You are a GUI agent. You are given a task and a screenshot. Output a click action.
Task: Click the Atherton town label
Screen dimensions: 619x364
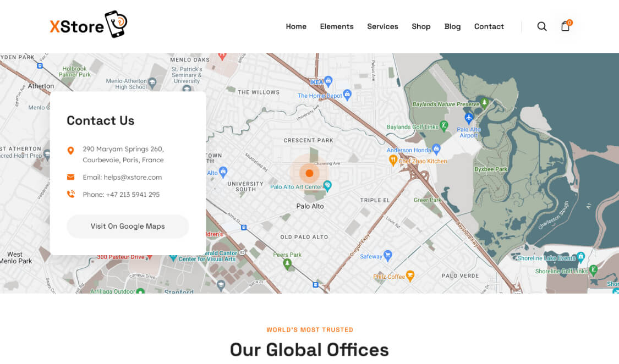point(41,86)
